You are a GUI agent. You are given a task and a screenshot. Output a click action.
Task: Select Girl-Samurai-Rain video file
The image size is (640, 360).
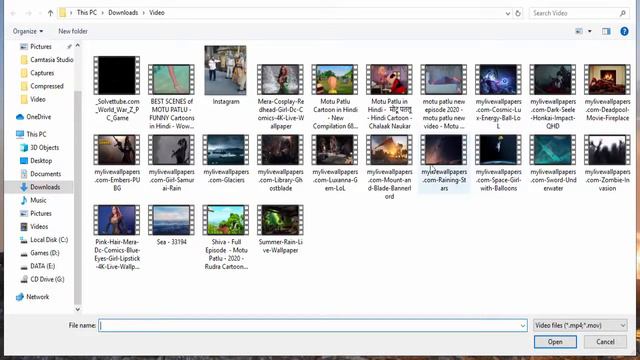[x=171, y=163]
